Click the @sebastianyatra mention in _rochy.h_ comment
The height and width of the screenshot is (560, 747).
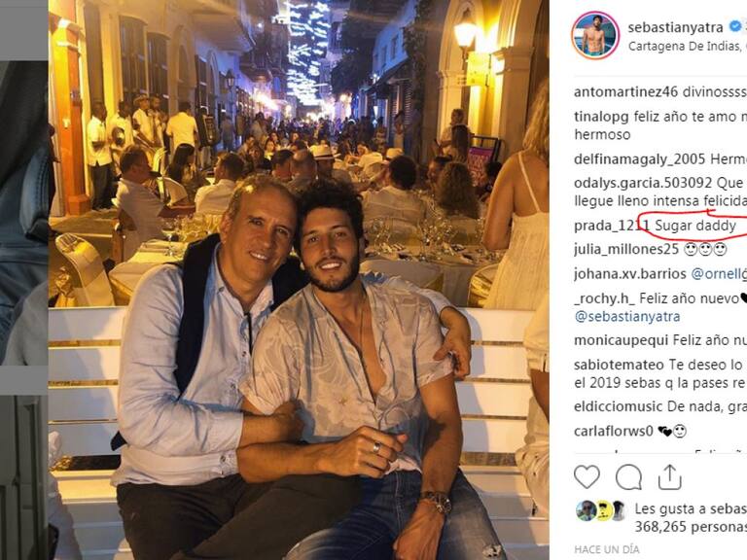tap(627, 317)
